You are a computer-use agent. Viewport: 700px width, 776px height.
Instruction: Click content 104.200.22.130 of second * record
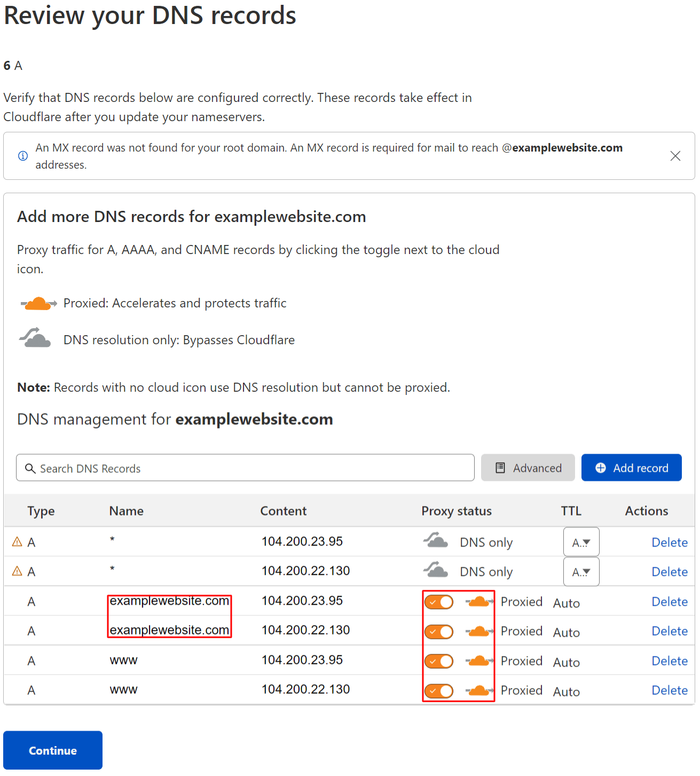(306, 571)
